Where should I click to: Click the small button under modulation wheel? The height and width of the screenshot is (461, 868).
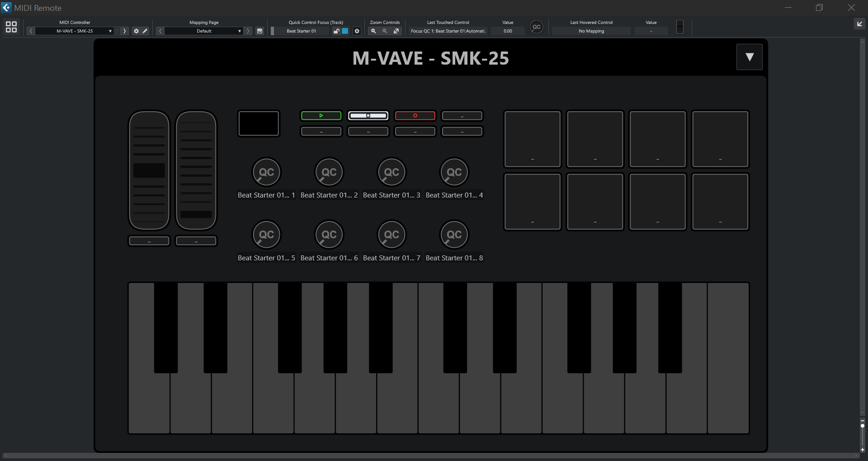click(196, 241)
